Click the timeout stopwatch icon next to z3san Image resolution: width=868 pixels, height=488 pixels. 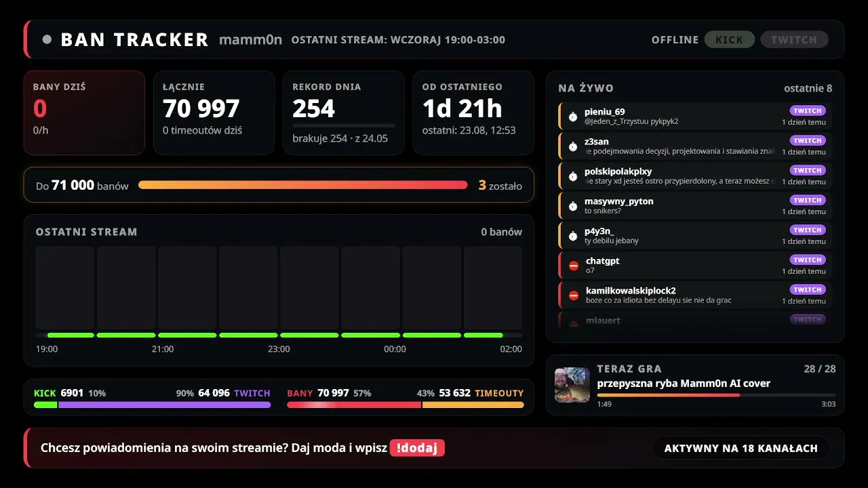tap(573, 146)
